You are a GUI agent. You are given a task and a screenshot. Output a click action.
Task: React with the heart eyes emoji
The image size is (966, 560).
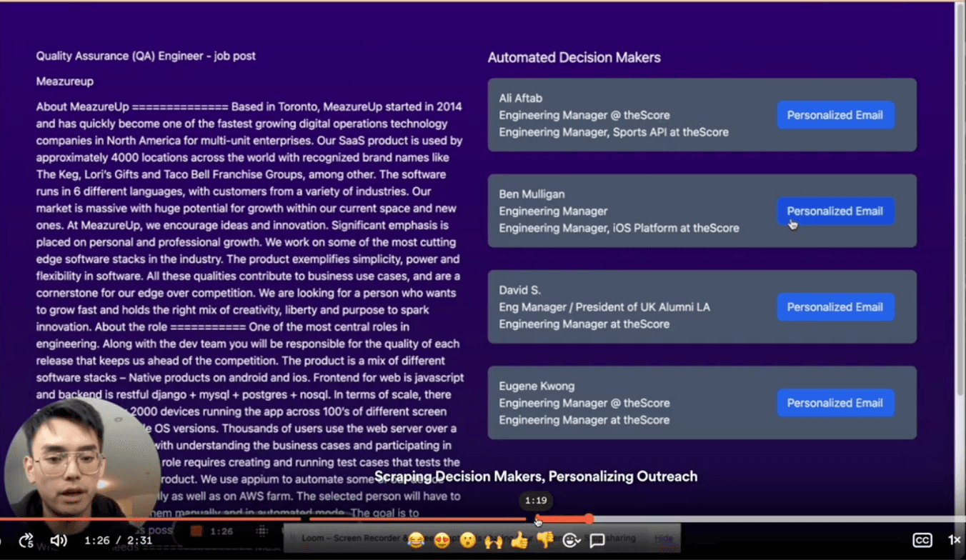click(442, 541)
